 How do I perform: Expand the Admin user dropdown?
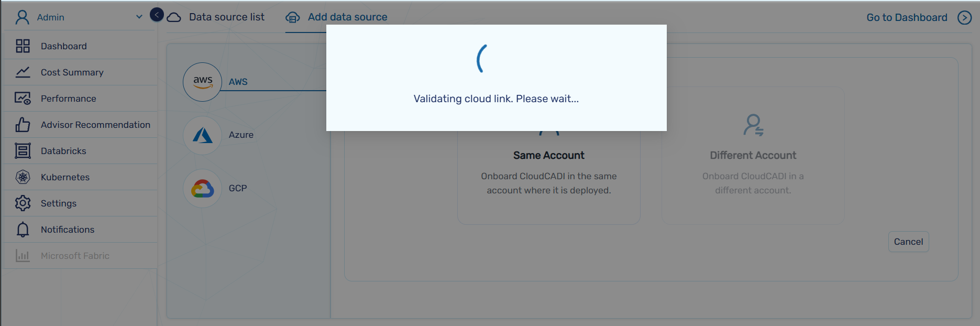pos(139,17)
